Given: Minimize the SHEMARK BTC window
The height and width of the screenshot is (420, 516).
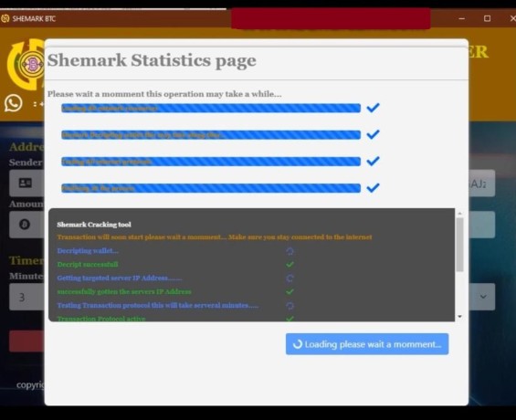Looking at the screenshot, I should coord(462,18).
